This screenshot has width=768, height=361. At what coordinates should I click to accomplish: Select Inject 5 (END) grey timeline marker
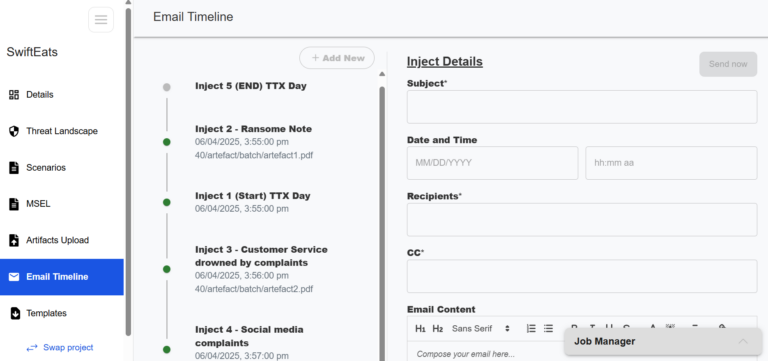pyautogui.click(x=167, y=87)
